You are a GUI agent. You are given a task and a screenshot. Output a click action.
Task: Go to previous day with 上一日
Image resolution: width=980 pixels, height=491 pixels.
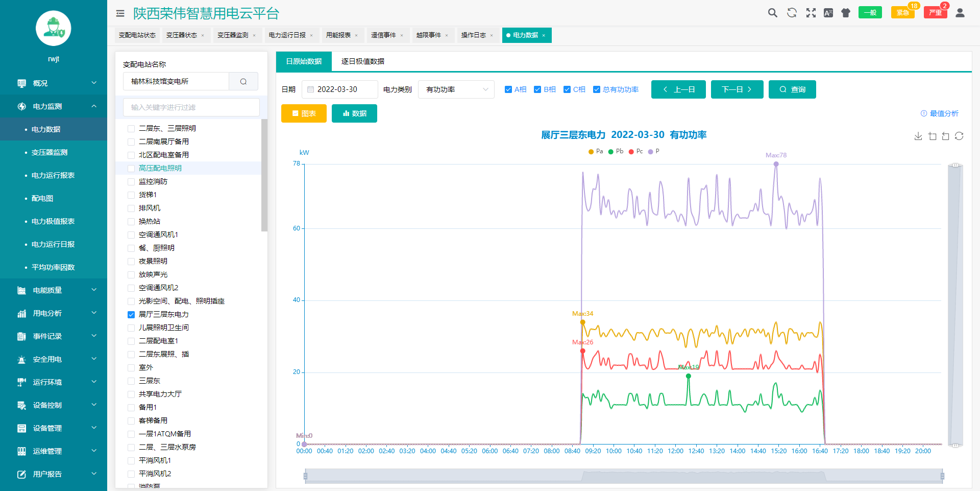click(x=678, y=89)
